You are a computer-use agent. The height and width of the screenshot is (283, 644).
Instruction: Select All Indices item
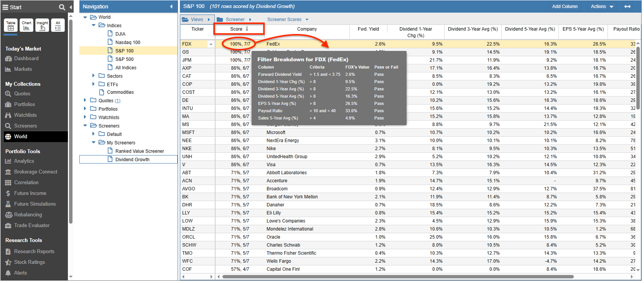pyautogui.click(x=126, y=68)
